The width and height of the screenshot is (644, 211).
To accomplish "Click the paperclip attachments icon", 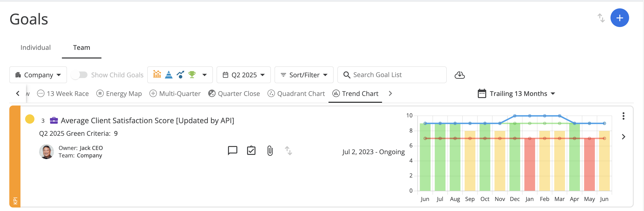I will tap(270, 151).
